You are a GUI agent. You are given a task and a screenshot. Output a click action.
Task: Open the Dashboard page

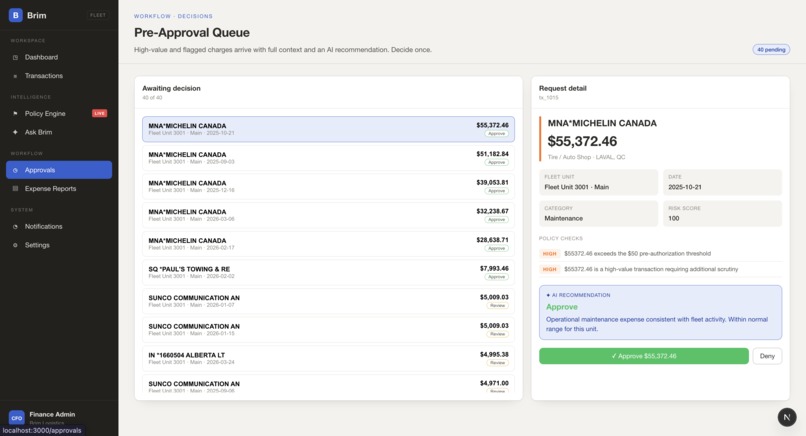pos(59,57)
